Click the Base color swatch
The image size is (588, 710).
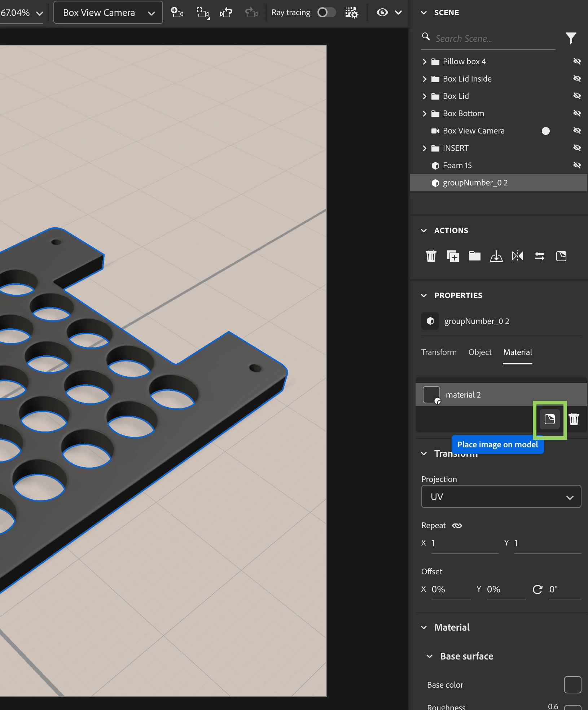(572, 685)
